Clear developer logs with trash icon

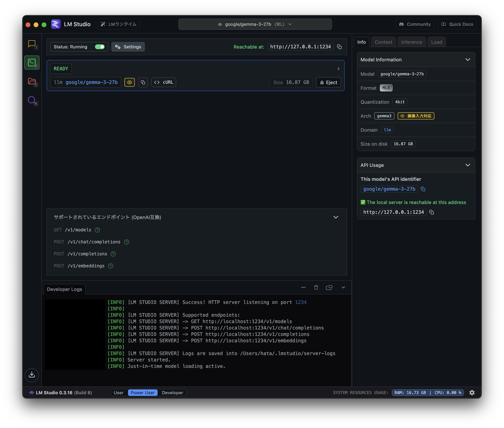click(316, 288)
